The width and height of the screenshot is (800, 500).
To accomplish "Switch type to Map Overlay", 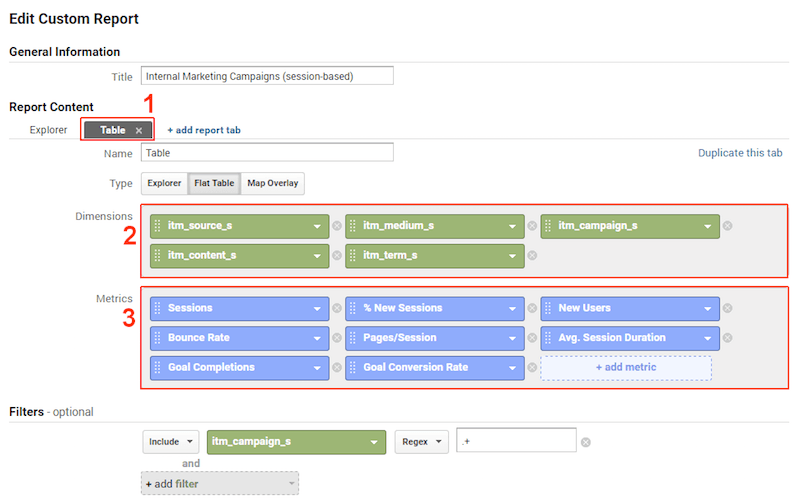I will click(x=273, y=183).
